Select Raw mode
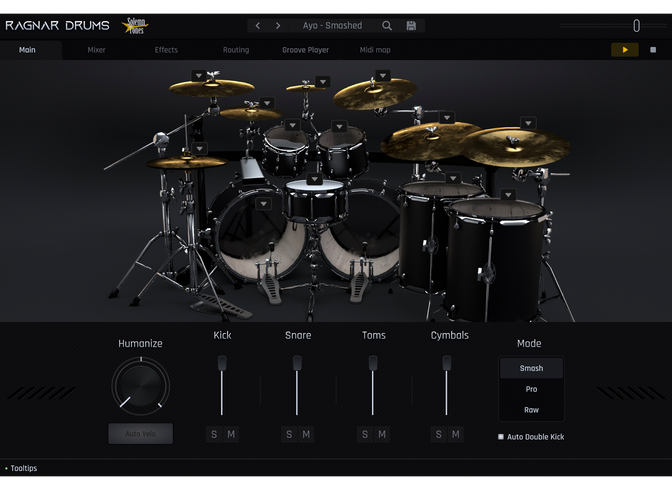The image size is (672, 490). click(x=531, y=410)
